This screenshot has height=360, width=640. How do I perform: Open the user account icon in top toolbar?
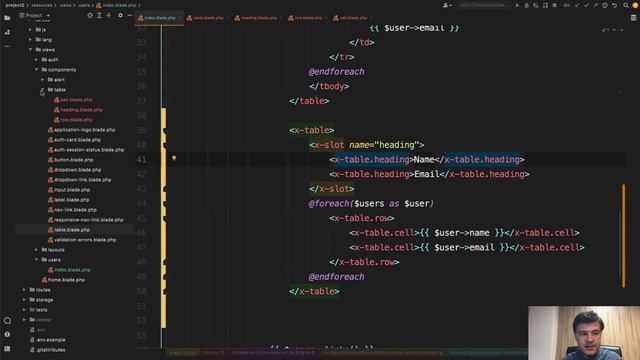pos(447,5)
